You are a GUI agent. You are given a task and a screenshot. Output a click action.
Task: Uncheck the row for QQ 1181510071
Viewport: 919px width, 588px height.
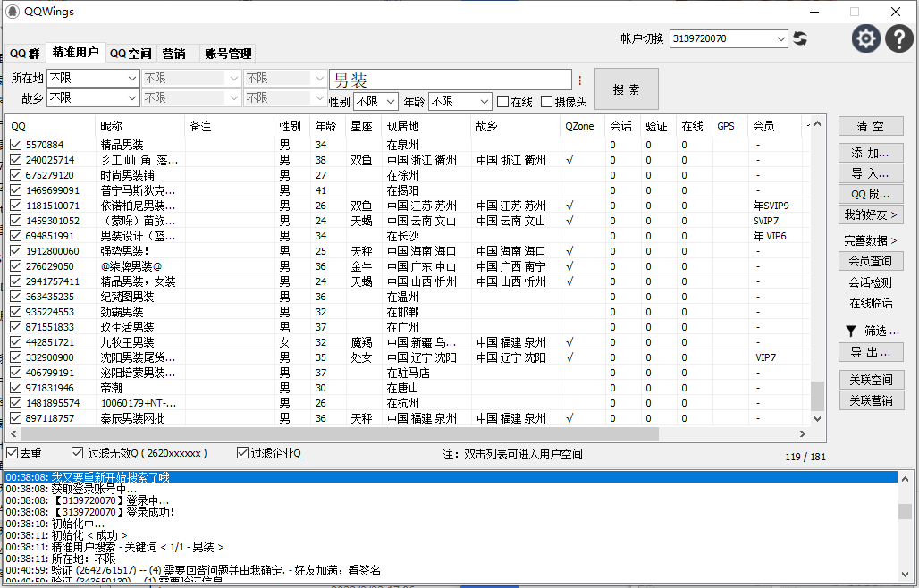tap(16, 205)
